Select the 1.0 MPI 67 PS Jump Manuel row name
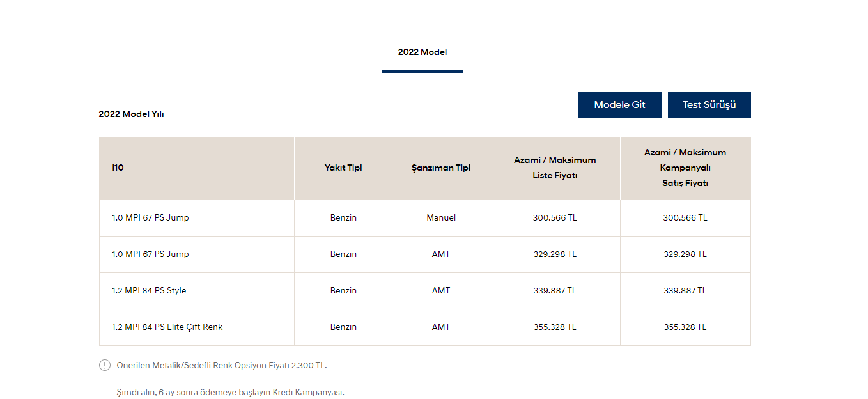 (150, 217)
